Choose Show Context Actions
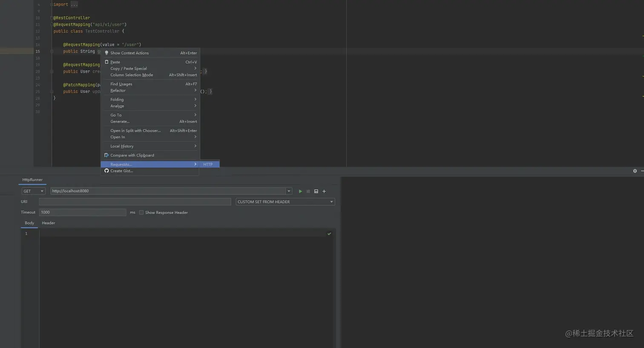This screenshot has height=348, width=644. coord(150,53)
